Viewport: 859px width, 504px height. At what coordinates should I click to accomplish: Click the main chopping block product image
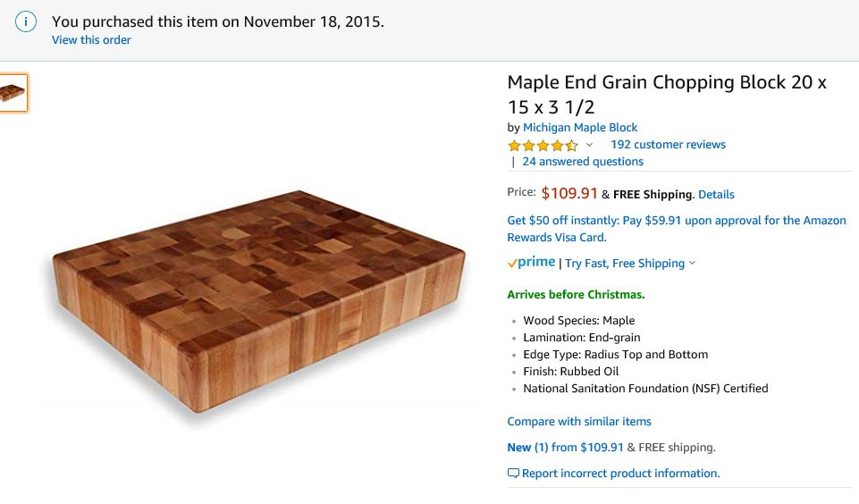click(258, 301)
